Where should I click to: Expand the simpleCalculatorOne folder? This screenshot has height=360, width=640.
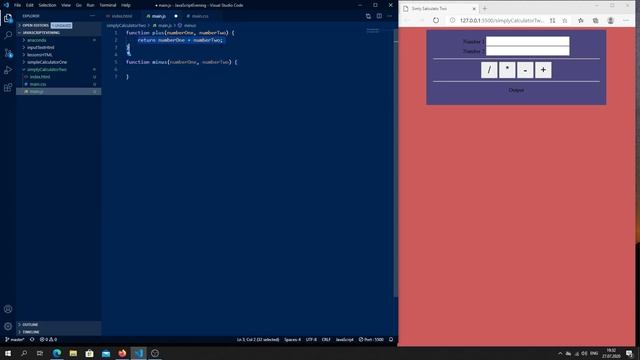47,62
